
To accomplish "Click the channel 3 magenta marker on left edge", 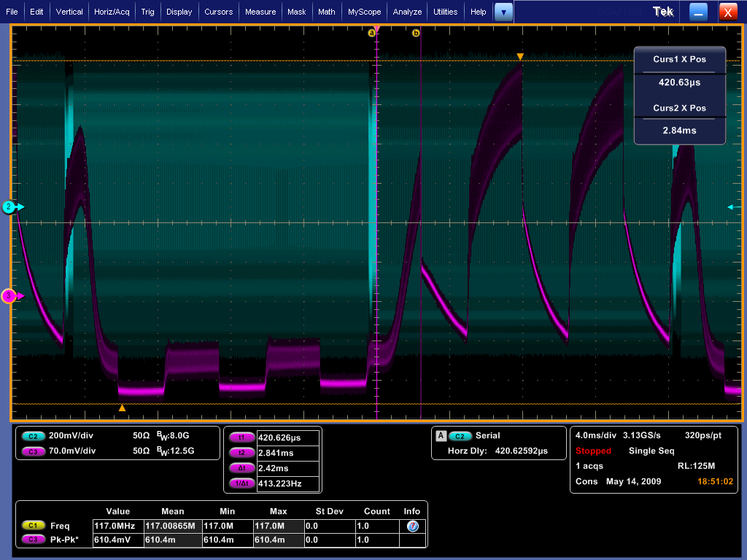I will (9, 296).
